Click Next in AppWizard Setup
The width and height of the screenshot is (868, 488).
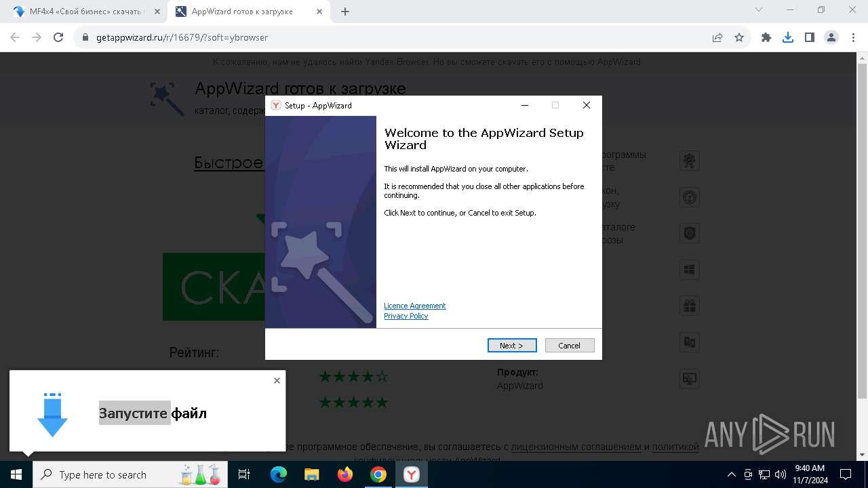point(512,346)
